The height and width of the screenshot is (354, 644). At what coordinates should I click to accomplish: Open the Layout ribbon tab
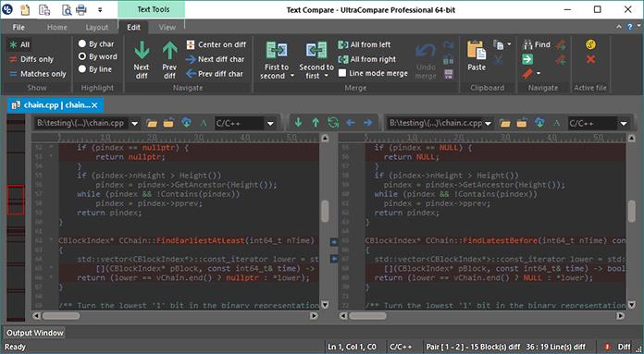coord(96,28)
